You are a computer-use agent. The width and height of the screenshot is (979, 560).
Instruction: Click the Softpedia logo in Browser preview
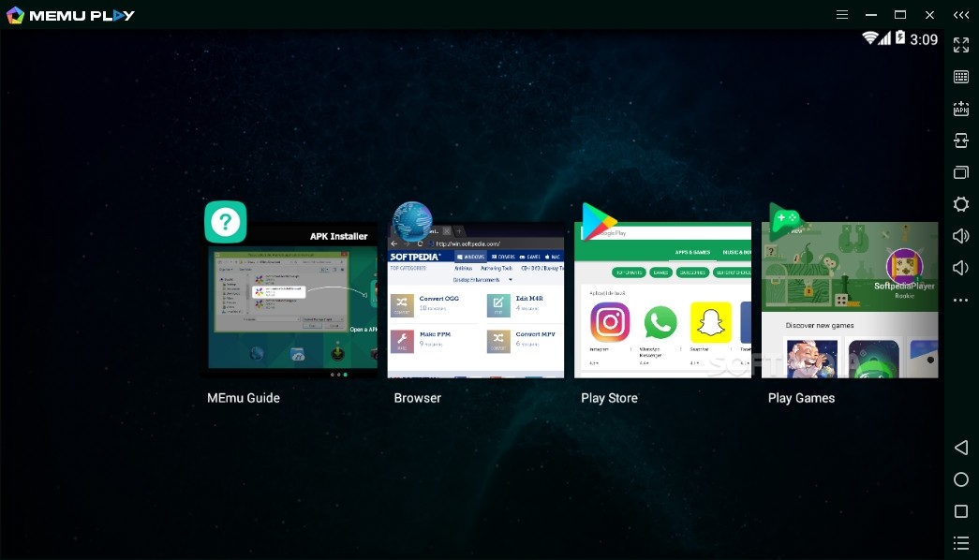tap(415, 257)
